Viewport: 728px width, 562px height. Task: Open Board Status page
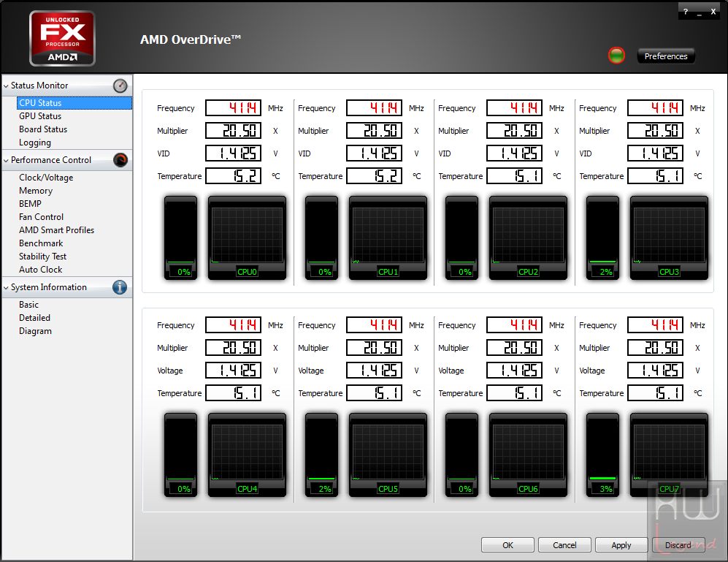[x=42, y=129]
